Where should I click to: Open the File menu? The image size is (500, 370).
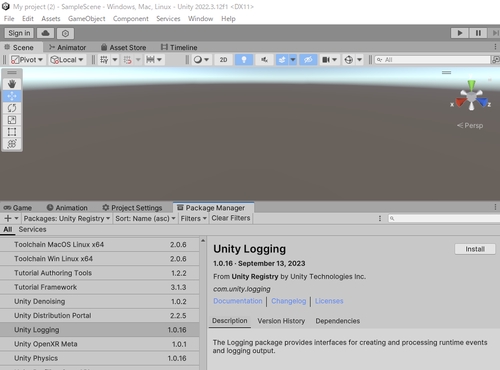pos(9,19)
